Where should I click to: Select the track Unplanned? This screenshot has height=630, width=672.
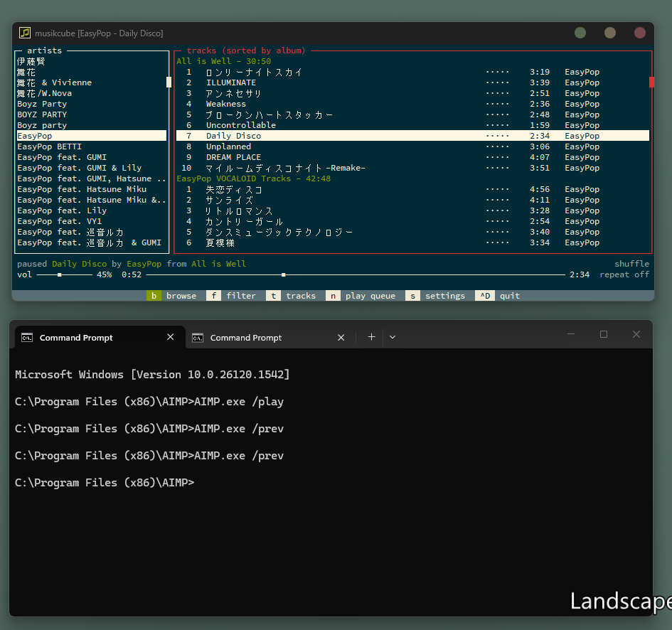[x=412, y=146]
